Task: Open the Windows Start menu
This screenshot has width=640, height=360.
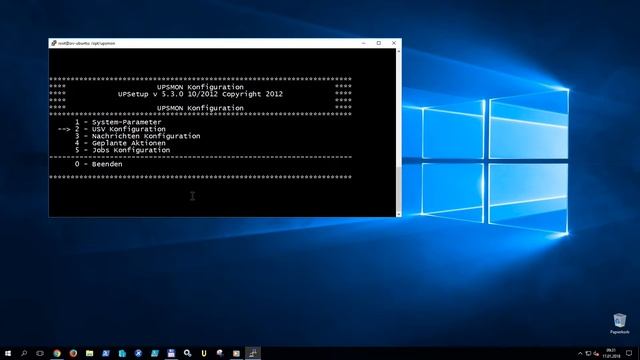Action: pyautogui.click(x=8, y=353)
